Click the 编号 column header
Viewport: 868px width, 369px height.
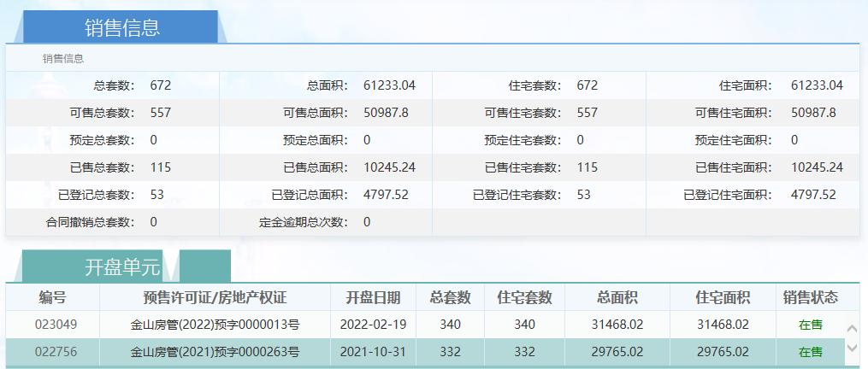pos(52,297)
